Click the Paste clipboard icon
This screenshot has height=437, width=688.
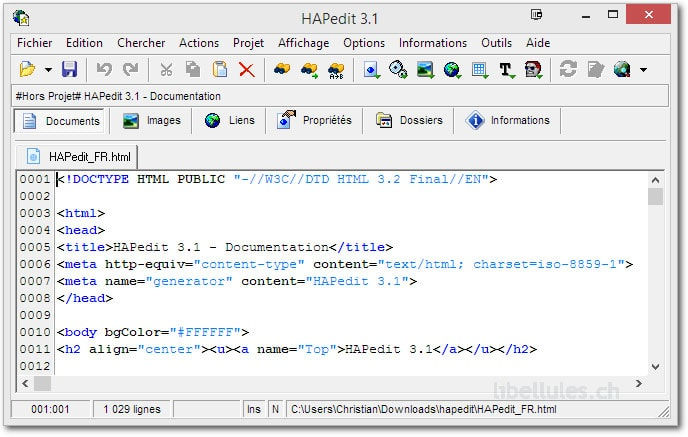(x=220, y=69)
